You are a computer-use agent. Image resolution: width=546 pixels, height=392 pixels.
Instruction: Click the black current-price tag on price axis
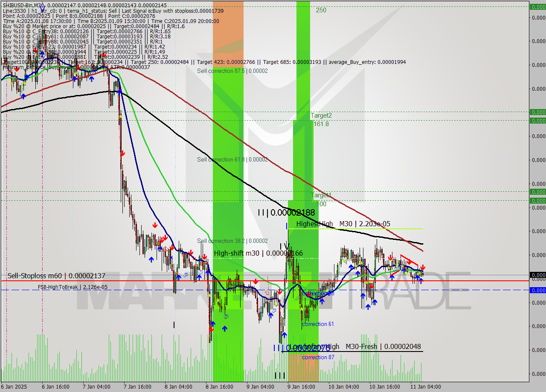[x=537, y=275]
